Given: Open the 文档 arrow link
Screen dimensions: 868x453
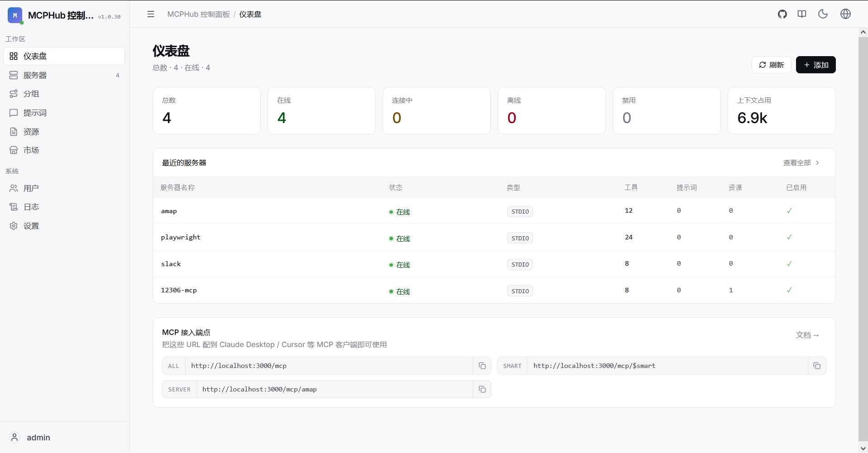Looking at the screenshot, I should coord(808,335).
